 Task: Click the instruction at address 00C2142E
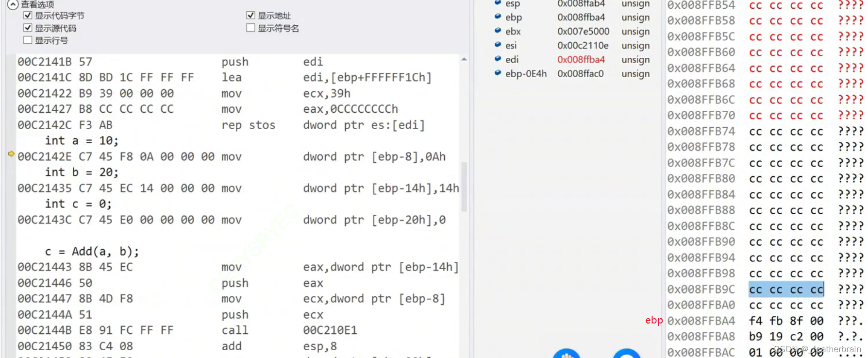click(x=232, y=157)
